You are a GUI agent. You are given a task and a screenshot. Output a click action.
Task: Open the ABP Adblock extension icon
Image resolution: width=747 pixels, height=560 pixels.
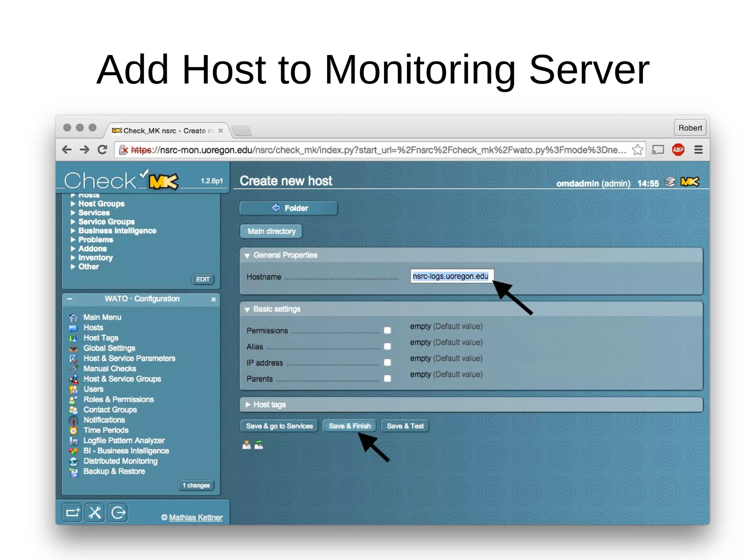pos(678,150)
